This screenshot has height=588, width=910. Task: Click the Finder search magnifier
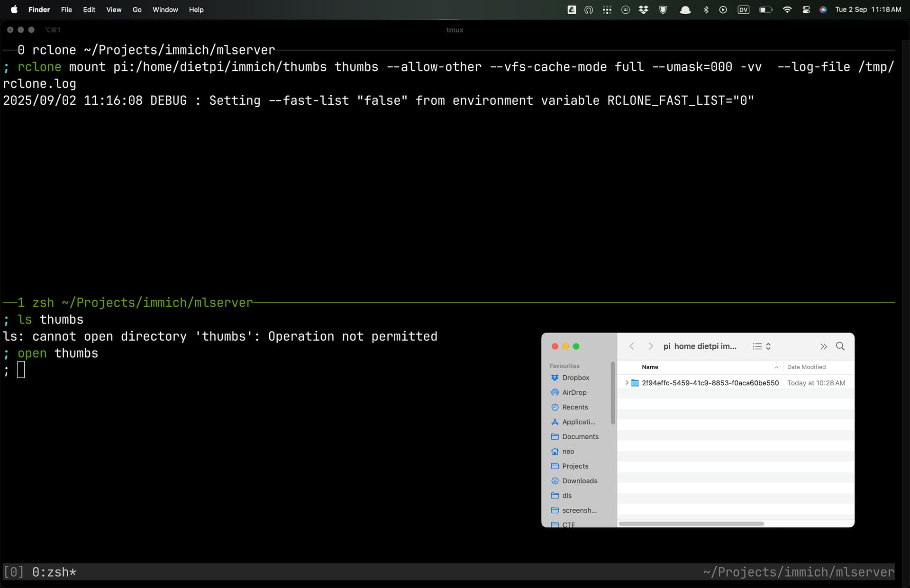[x=840, y=346]
